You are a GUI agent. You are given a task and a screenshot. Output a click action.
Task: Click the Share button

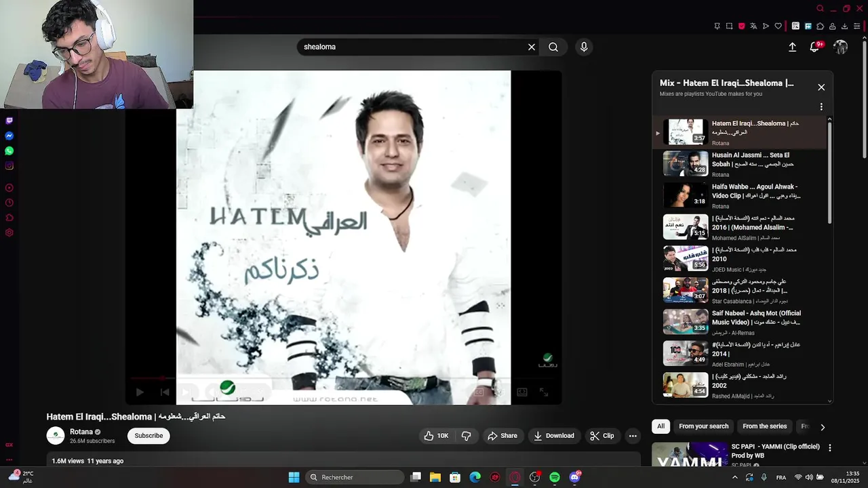click(x=502, y=436)
